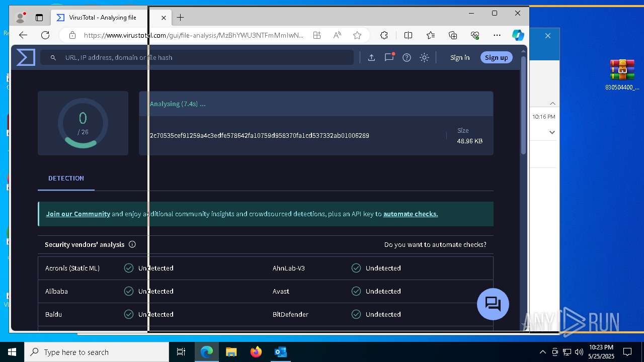644x362 pixels.
Task: Open the Favorites list icon
Action: click(x=431, y=35)
